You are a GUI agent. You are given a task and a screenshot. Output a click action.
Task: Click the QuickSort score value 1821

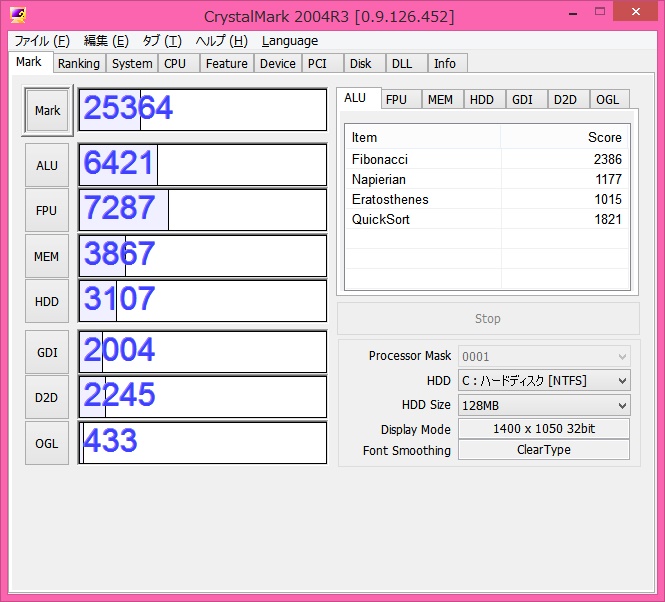point(607,219)
